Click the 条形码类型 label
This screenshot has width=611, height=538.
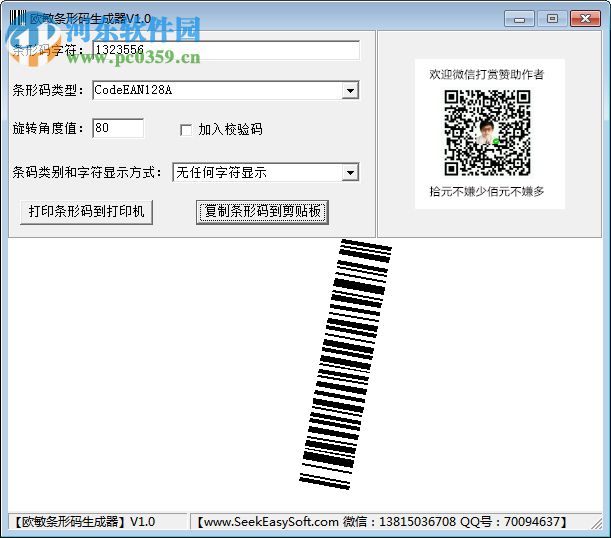pos(48,90)
